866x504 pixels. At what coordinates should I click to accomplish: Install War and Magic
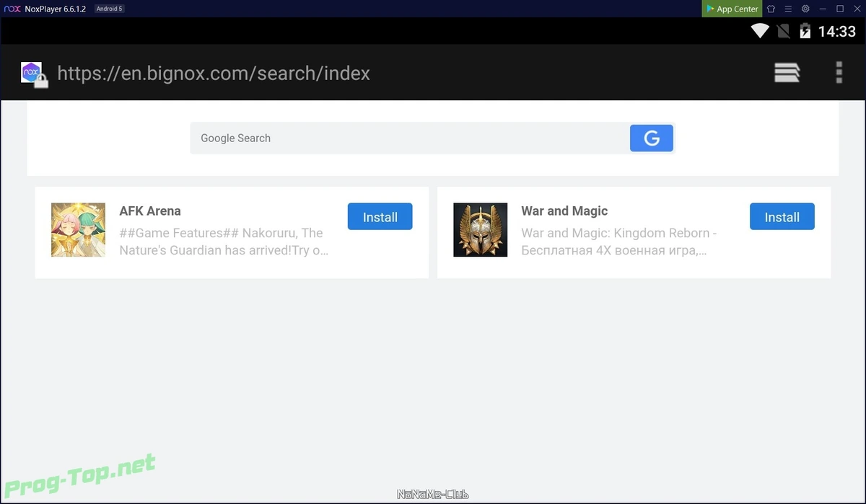point(782,216)
